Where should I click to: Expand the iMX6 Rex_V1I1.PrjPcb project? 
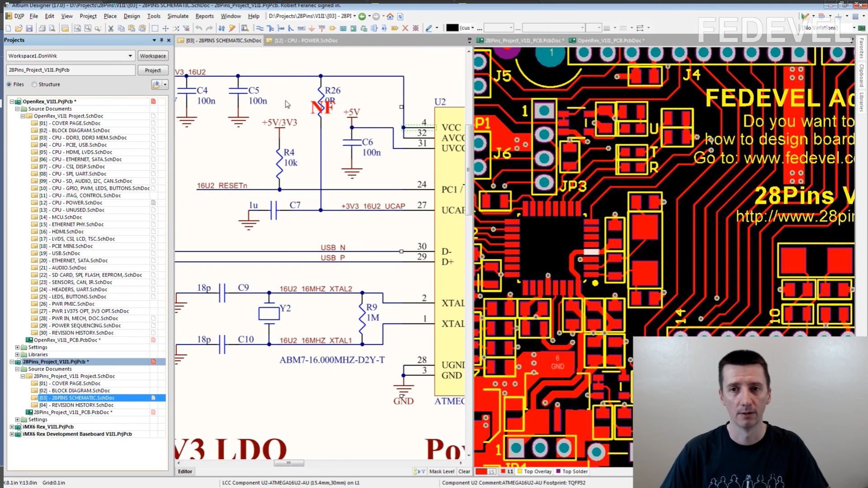(12, 427)
